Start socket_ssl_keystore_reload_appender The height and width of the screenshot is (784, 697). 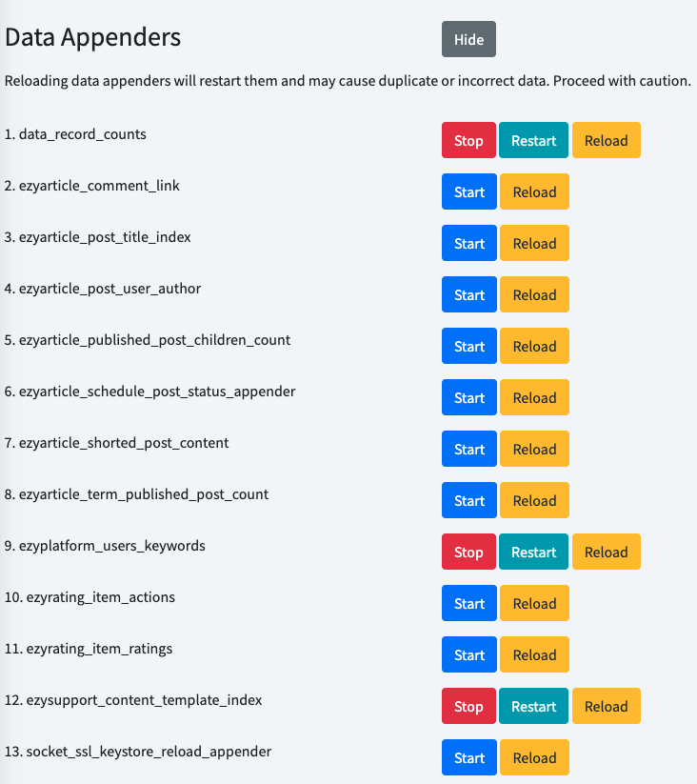[469, 757]
